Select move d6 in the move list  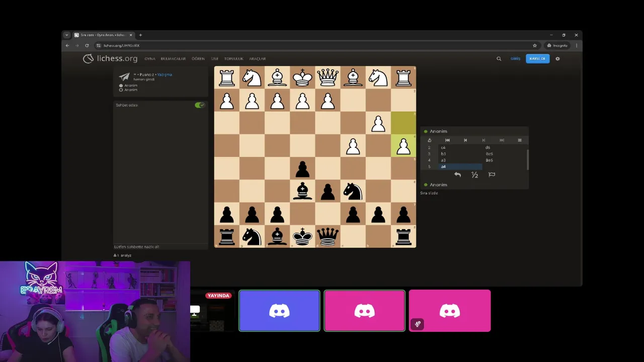(x=505, y=148)
